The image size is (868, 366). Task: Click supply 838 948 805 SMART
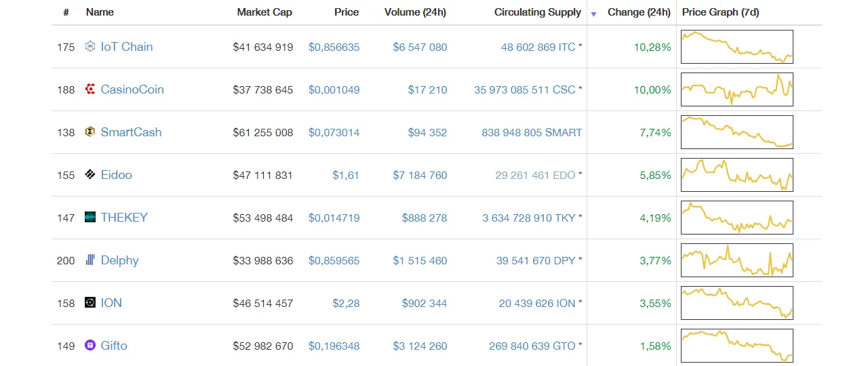532,133
